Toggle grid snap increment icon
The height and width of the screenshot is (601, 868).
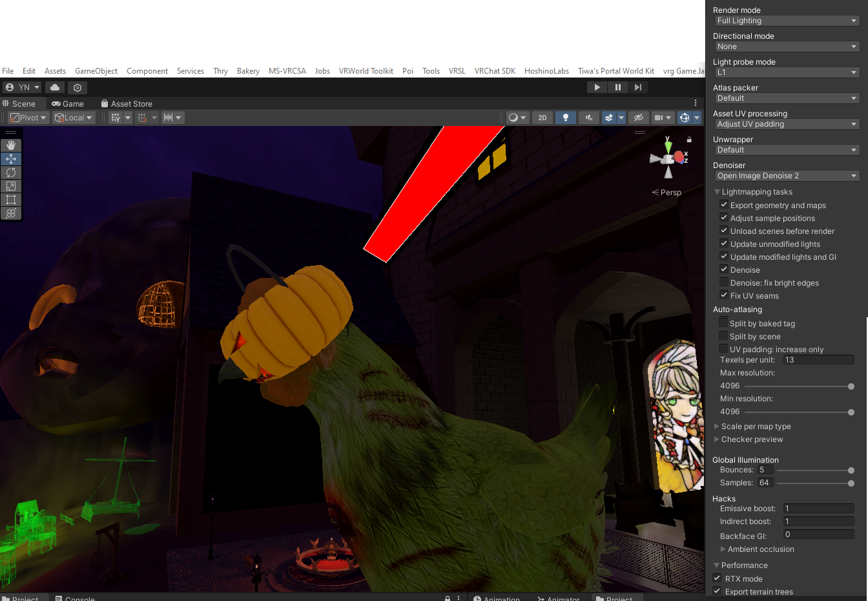click(x=142, y=118)
